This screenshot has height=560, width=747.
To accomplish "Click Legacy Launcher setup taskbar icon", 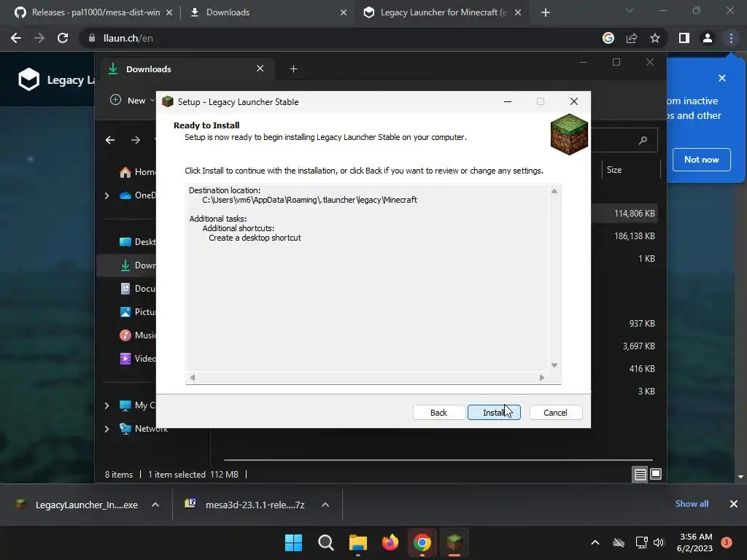I will coord(454,542).
